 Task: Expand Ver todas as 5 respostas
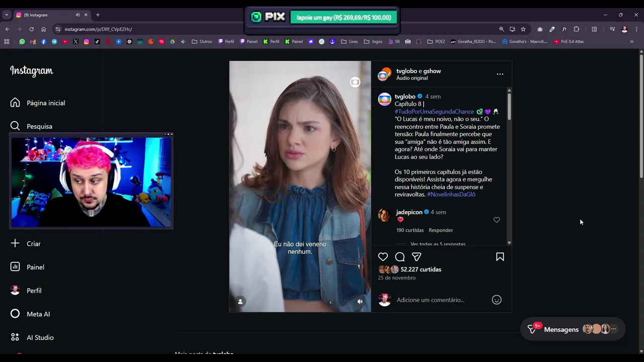point(438,244)
